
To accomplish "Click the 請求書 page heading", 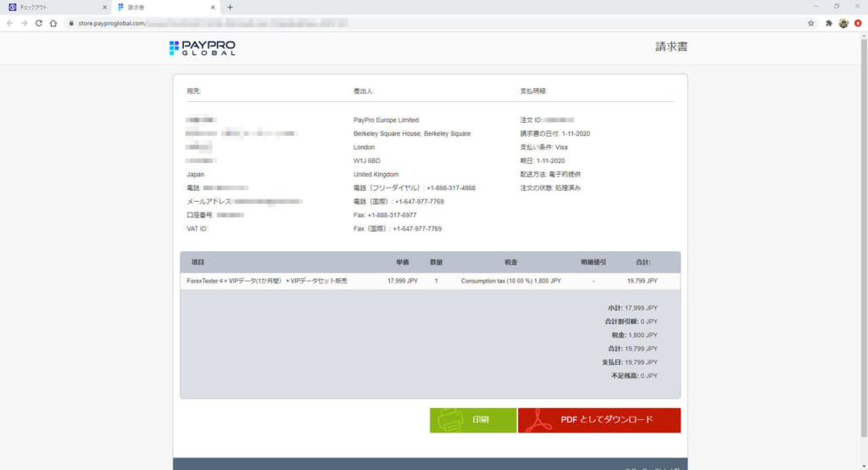I will tap(671, 47).
